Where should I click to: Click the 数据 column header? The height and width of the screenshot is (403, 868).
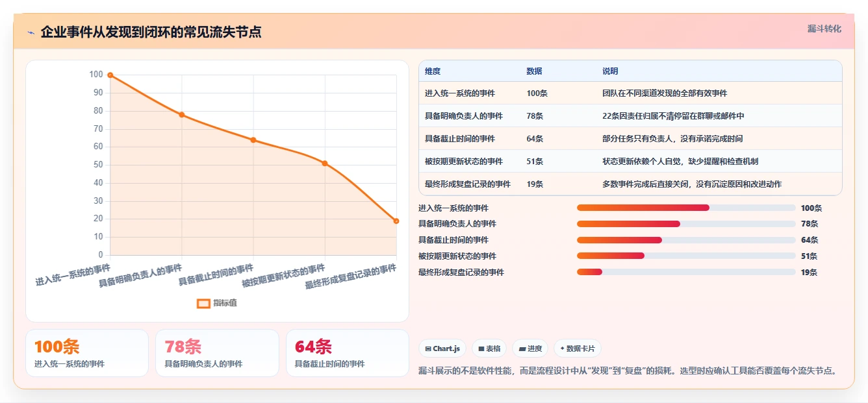point(534,71)
